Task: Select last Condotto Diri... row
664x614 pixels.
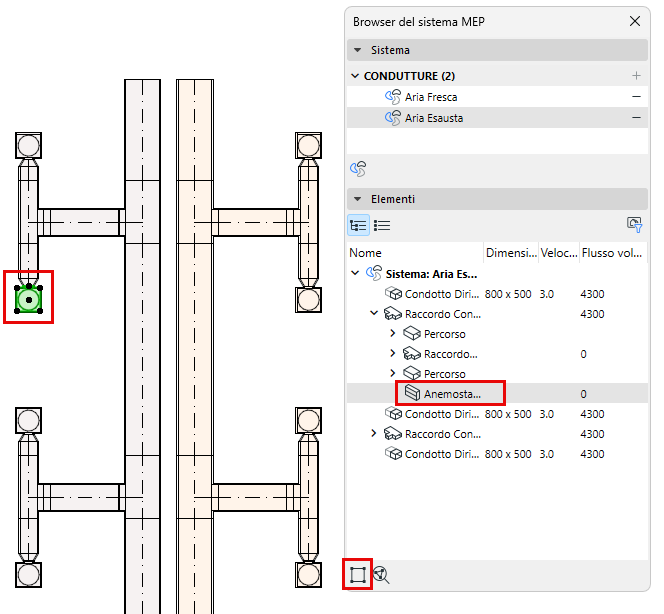Action: point(497,454)
